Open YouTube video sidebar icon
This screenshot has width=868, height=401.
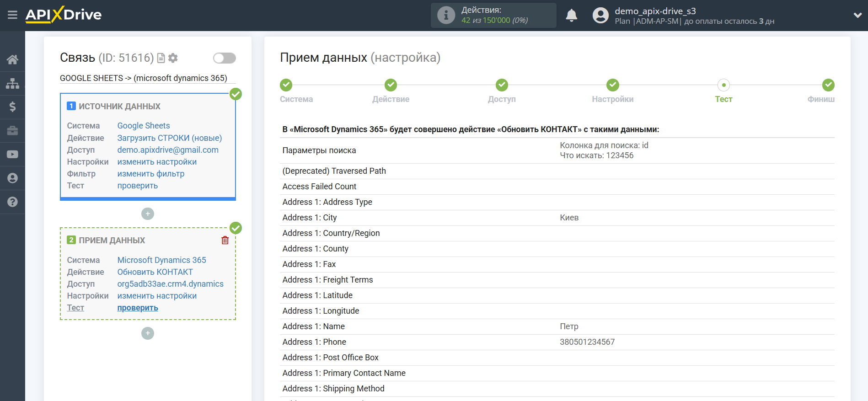coord(12,155)
